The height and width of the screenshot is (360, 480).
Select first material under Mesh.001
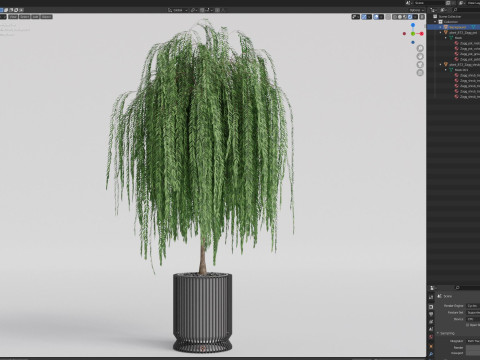[467, 75]
